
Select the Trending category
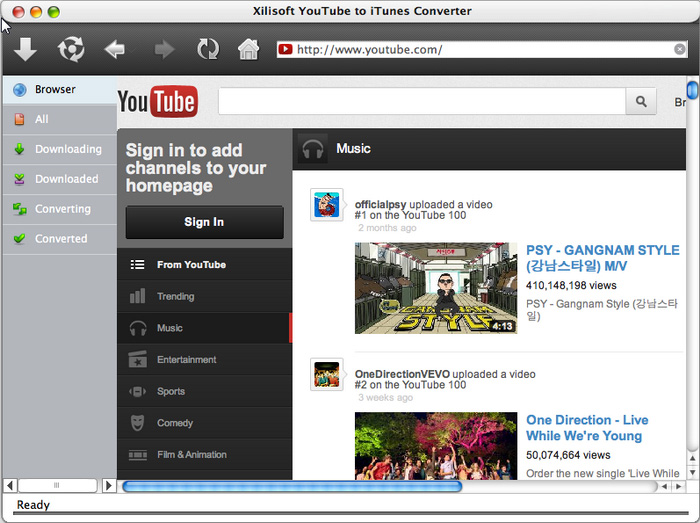click(x=175, y=296)
